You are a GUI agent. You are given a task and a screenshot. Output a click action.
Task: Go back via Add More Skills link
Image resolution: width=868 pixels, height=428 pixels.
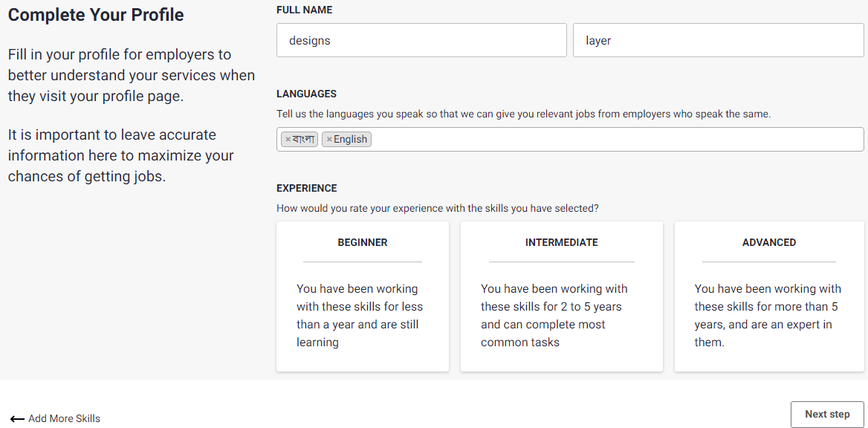(x=64, y=418)
